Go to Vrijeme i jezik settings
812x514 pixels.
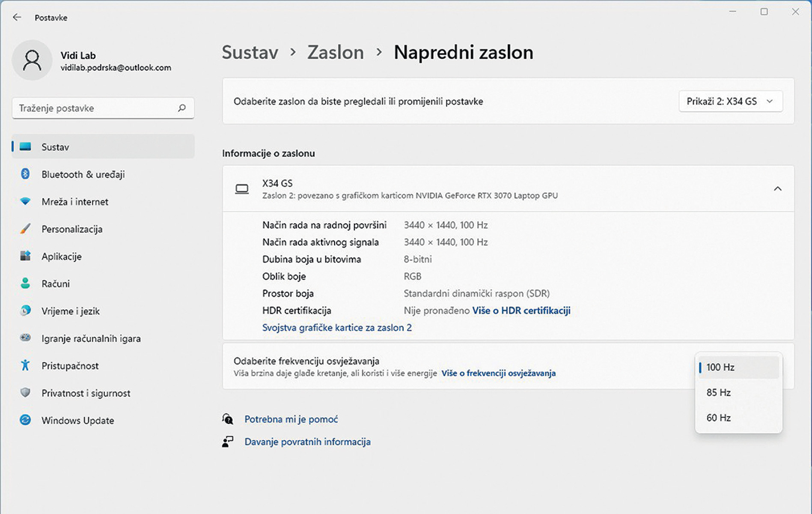pos(70,311)
